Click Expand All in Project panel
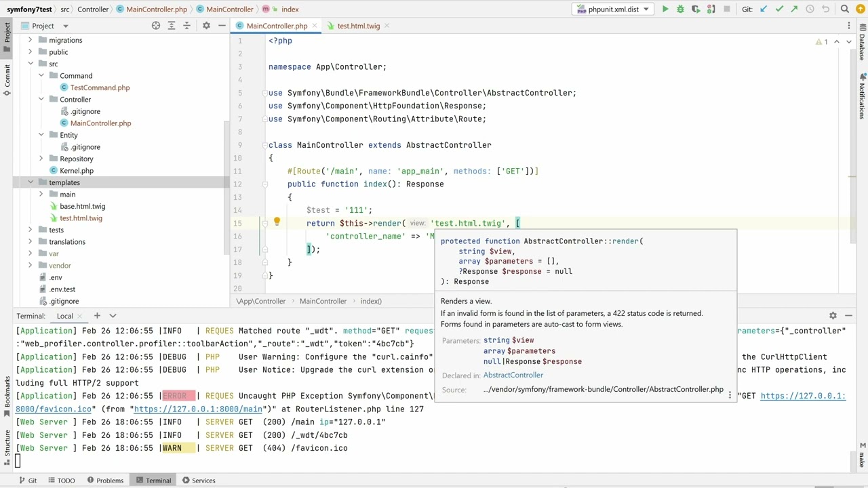 pyautogui.click(x=172, y=26)
